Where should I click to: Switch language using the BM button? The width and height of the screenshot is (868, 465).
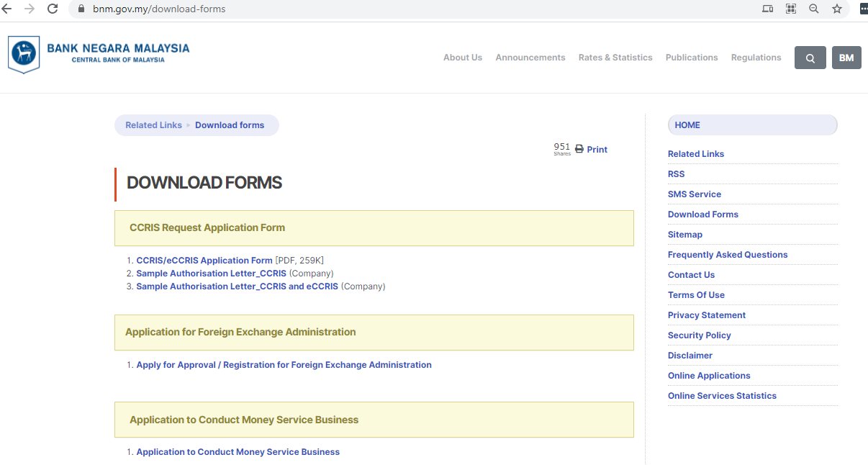point(846,58)
